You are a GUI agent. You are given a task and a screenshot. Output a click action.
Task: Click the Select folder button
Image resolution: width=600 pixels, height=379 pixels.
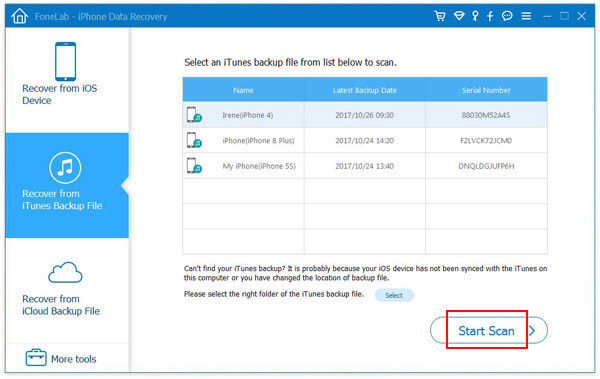point(394,295)
